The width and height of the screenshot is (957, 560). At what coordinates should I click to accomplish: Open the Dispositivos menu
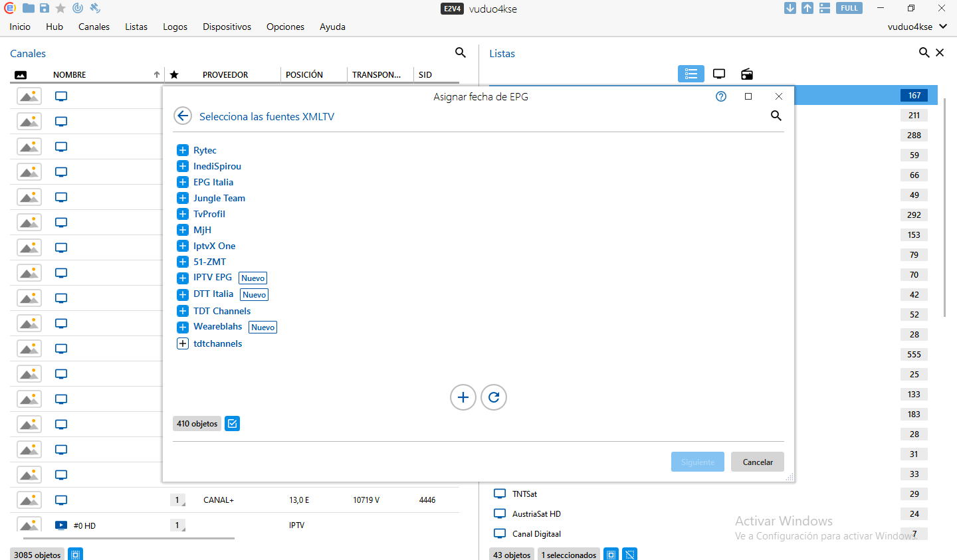227,27
